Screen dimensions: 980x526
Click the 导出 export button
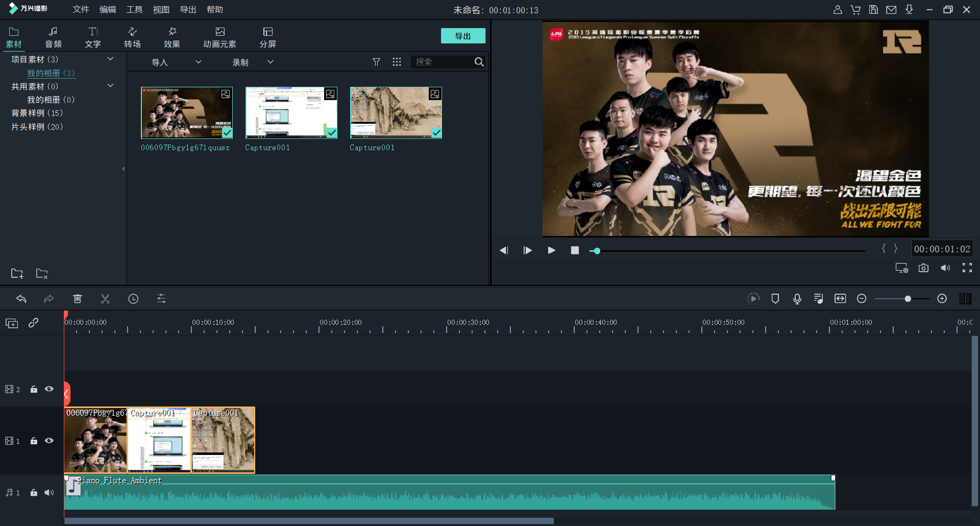click(462, 36)
